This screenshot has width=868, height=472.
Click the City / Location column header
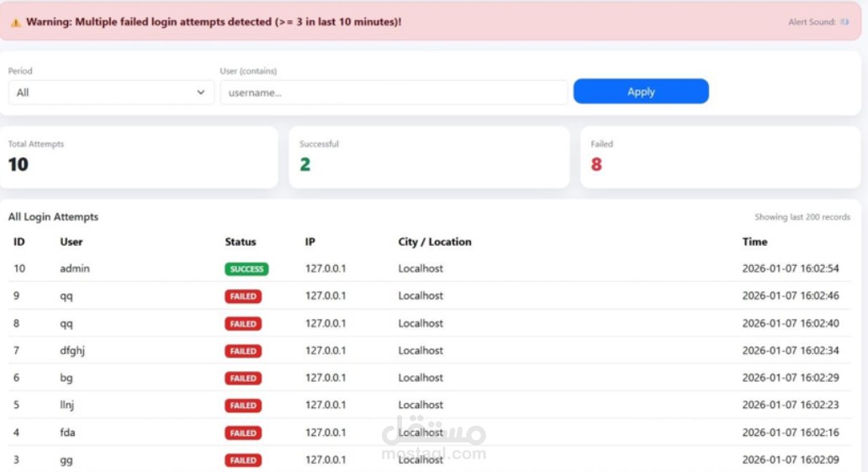coord(435,241)
